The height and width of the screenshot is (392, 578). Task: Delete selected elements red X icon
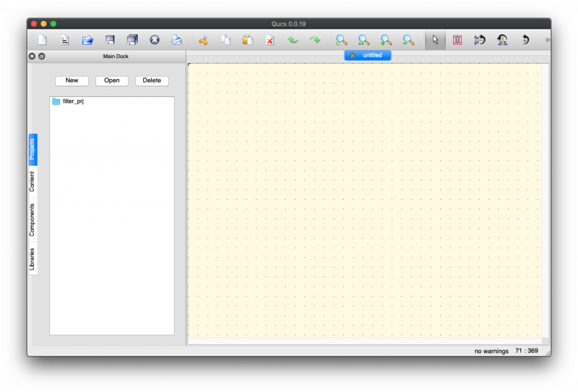pos(270,40)
